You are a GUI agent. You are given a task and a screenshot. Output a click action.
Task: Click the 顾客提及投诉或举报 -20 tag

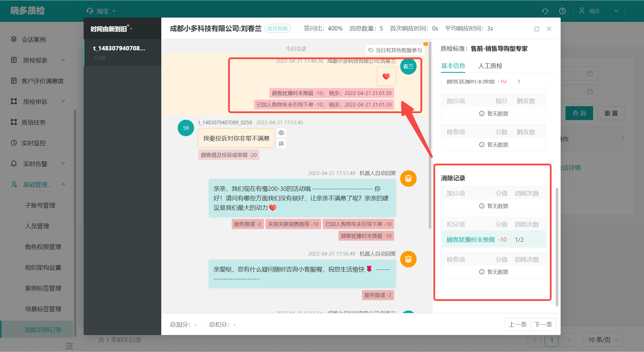(x=229, y=155)
